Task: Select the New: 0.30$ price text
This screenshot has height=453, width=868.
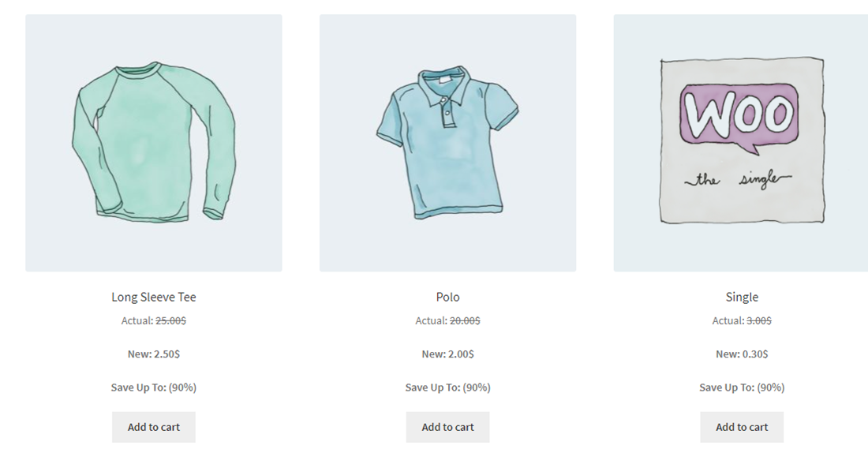Action: tap(741, 354)
